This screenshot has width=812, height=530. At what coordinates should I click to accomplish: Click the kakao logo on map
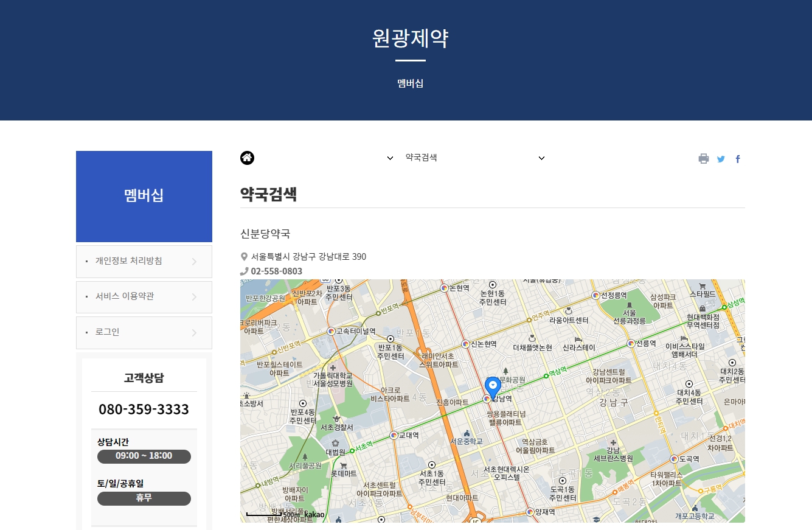314,515
